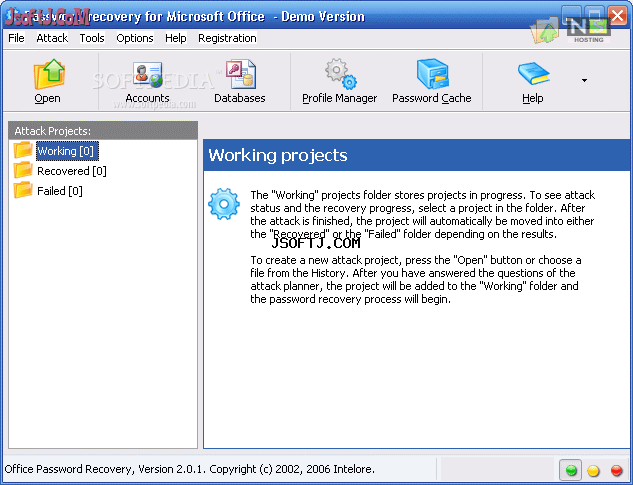The image size is (633, 485).
Task: Click the folder icon beside Working [0]
Action: 23,150
